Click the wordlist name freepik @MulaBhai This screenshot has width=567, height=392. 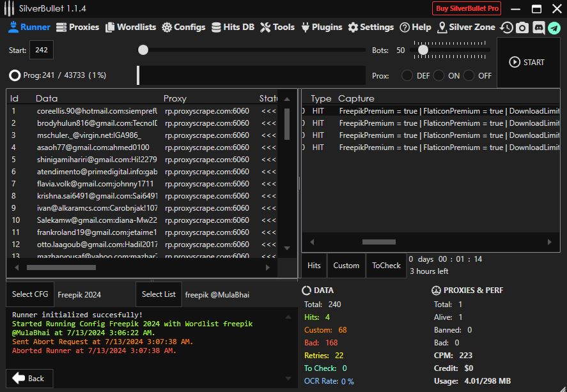(x=217, y=295)
